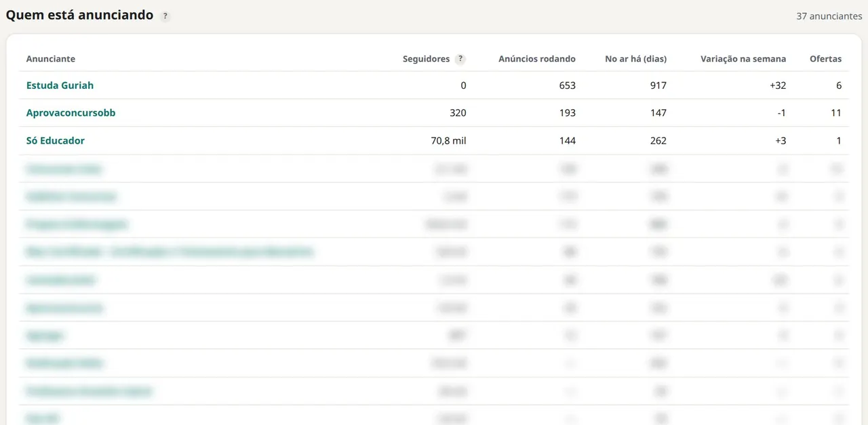
Task: Click the first blurred advertiser row
Action: (434, 169)
